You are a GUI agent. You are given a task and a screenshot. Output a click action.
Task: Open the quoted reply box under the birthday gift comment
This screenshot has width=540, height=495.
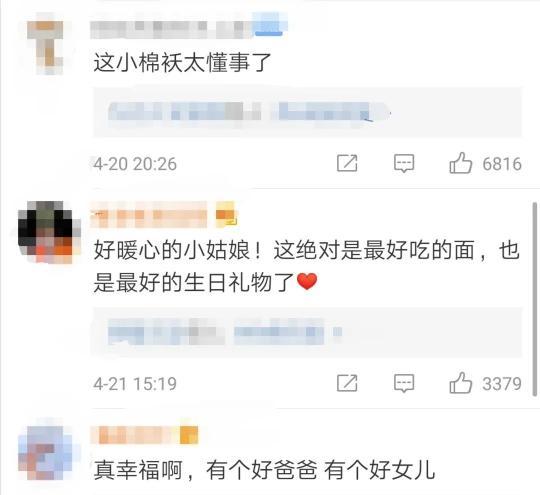[x=307, y=332]
